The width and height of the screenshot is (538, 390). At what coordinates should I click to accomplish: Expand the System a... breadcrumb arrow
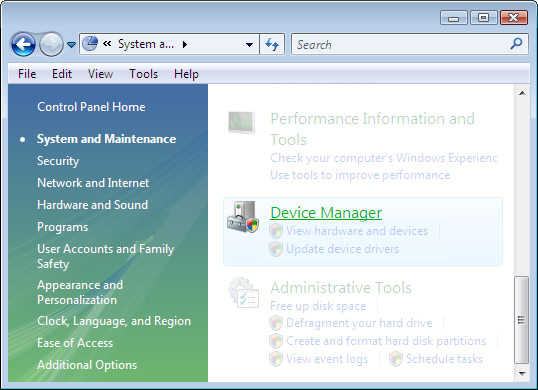click(185, 44)
